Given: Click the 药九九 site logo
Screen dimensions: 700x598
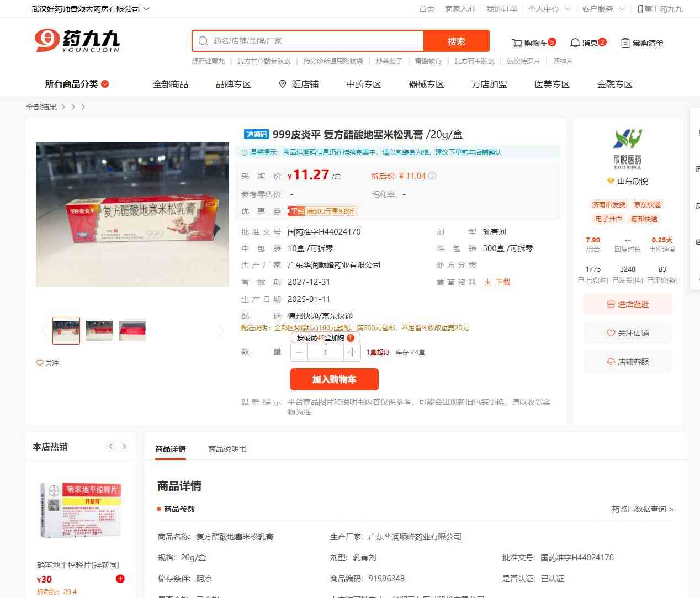Looking at the screenshot, I should pos(77,40).
